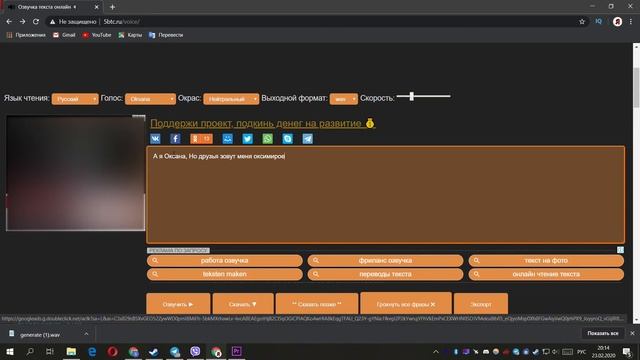
Task: Open the Windows notification center
Action: point(627,351)
